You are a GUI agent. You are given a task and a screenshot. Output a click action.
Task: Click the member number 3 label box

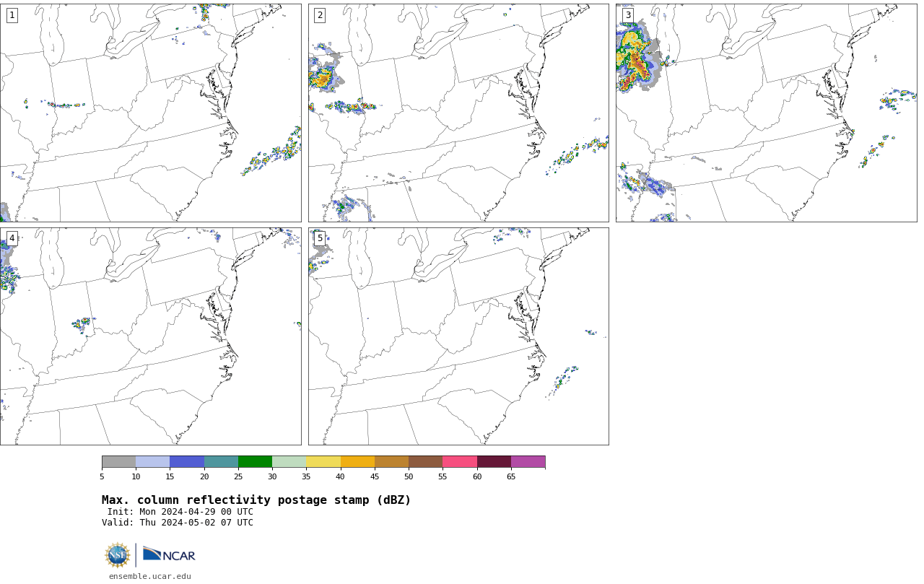[x=628, y=15]
